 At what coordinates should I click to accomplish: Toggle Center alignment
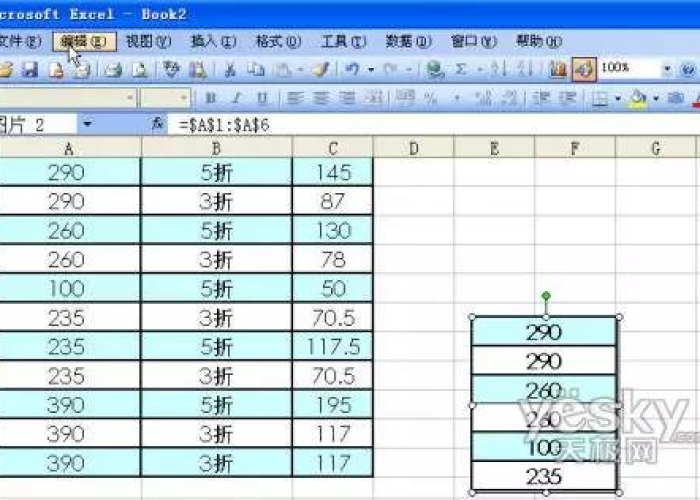pos(321,98)
